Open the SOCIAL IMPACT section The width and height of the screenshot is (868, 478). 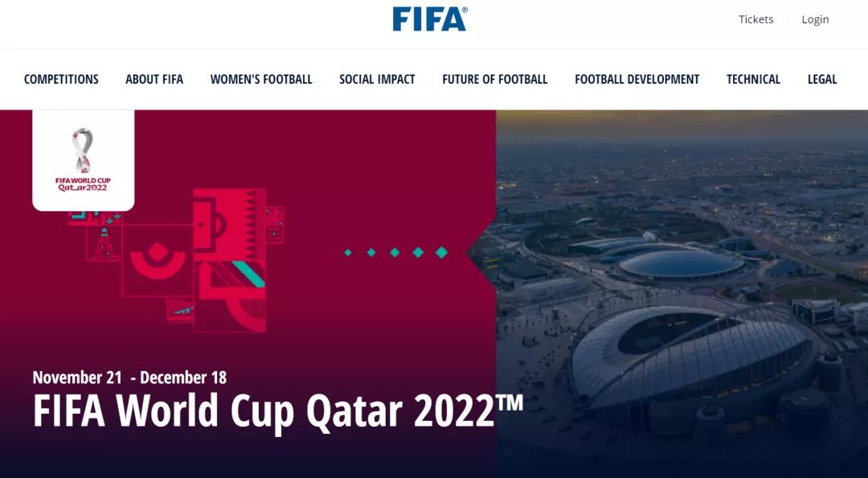pos(377,79)
